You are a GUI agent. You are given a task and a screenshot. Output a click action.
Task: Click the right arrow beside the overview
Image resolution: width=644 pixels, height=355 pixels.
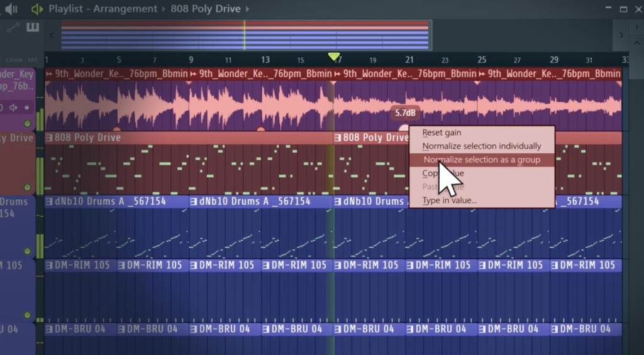(621, 35)
